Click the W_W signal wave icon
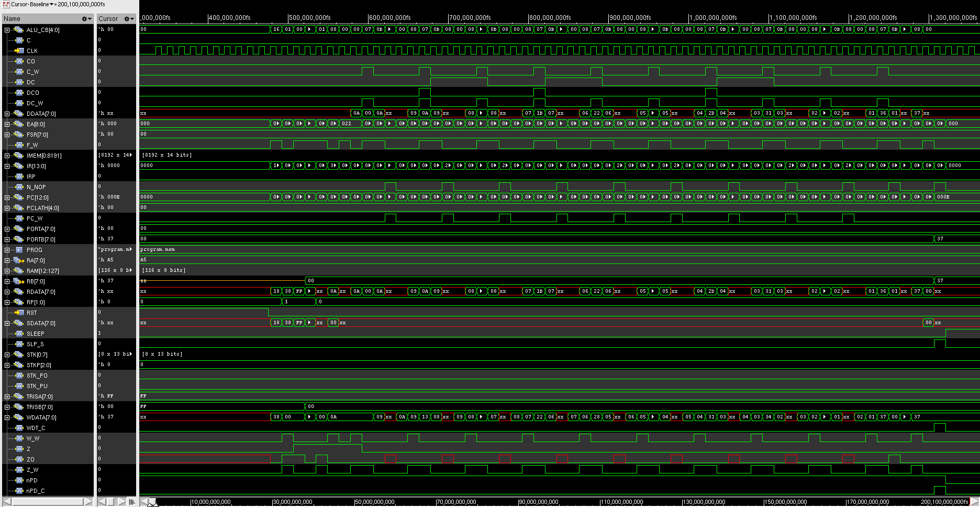 click(19, 438)
